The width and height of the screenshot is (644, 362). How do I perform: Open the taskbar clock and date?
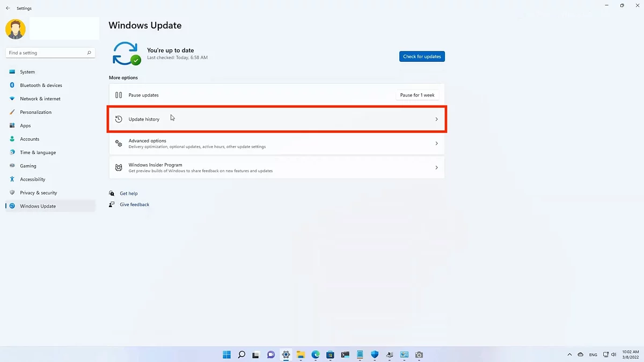tap(630, 354)
